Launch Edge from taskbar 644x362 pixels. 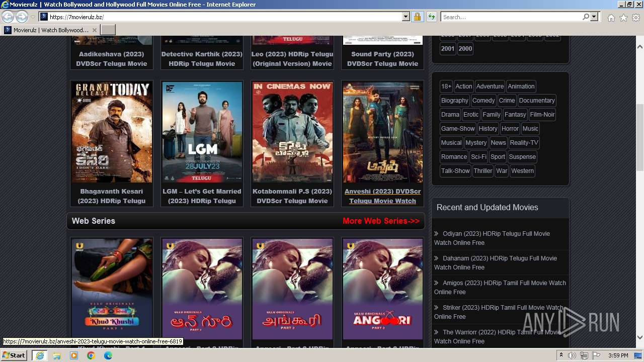108,355
